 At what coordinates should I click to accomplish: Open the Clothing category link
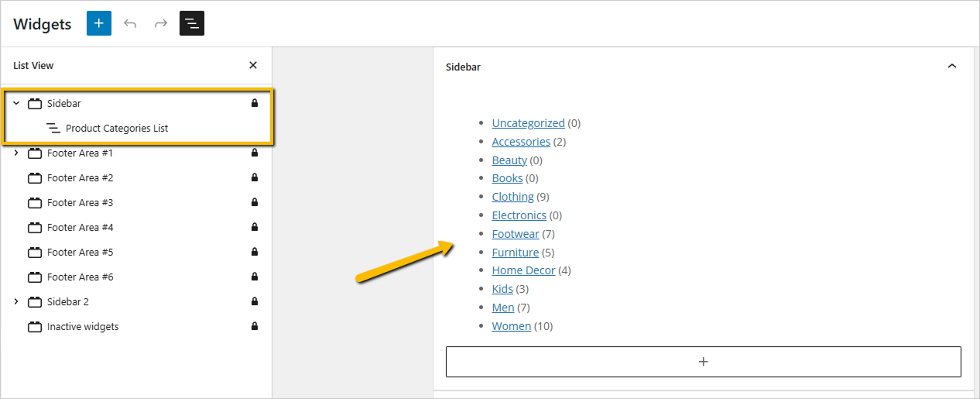(x=512, y=197)
